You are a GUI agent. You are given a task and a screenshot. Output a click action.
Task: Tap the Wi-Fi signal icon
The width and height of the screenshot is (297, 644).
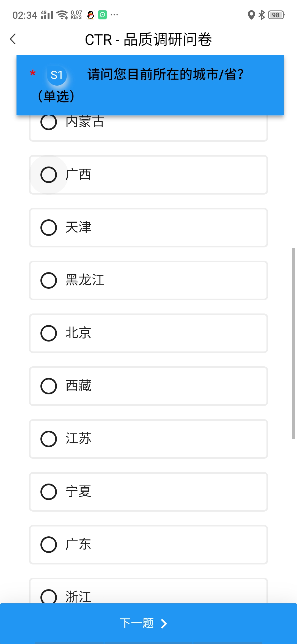click(x=62, y=15)
